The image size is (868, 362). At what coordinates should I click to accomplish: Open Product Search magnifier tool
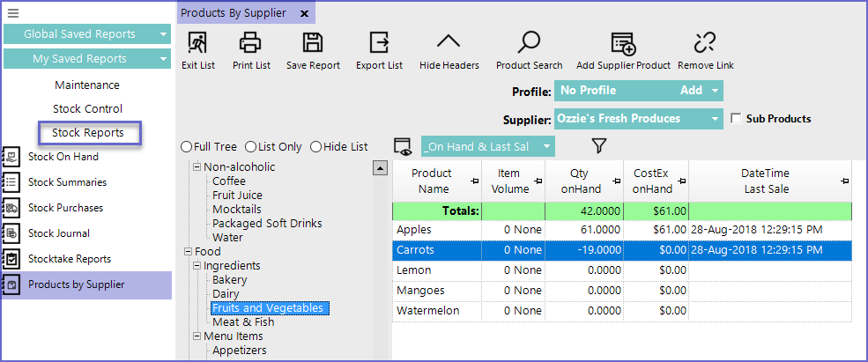(529, 43)
